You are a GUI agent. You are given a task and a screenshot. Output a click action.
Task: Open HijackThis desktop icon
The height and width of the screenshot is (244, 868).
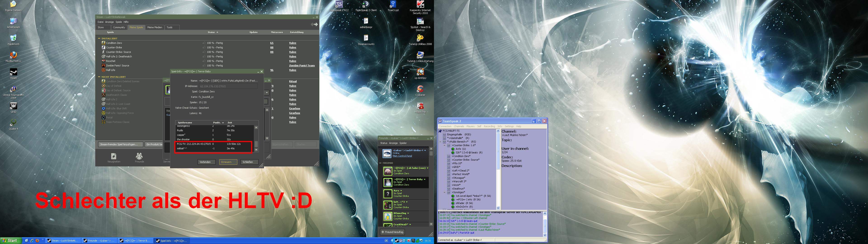point(420,106)
